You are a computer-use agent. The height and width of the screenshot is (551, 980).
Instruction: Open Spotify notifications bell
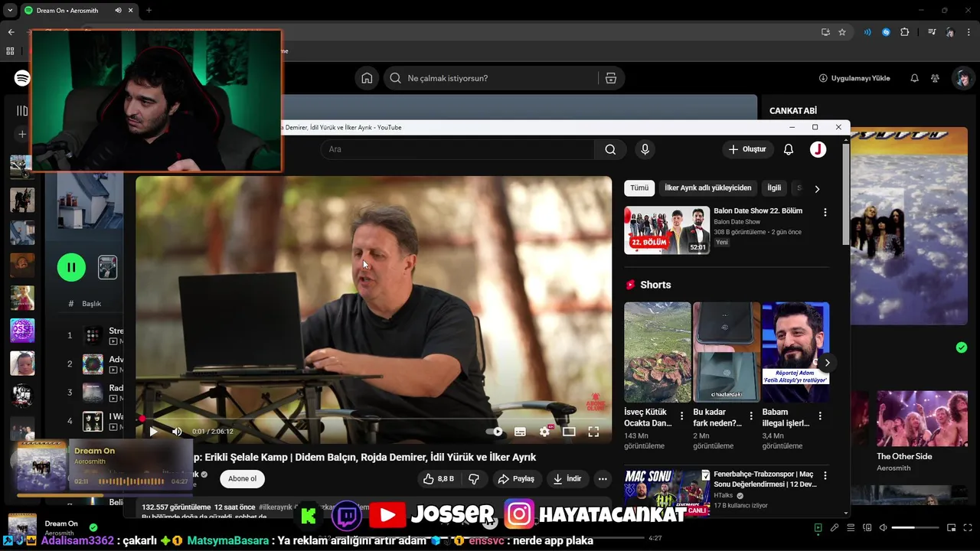click(914, 78)
